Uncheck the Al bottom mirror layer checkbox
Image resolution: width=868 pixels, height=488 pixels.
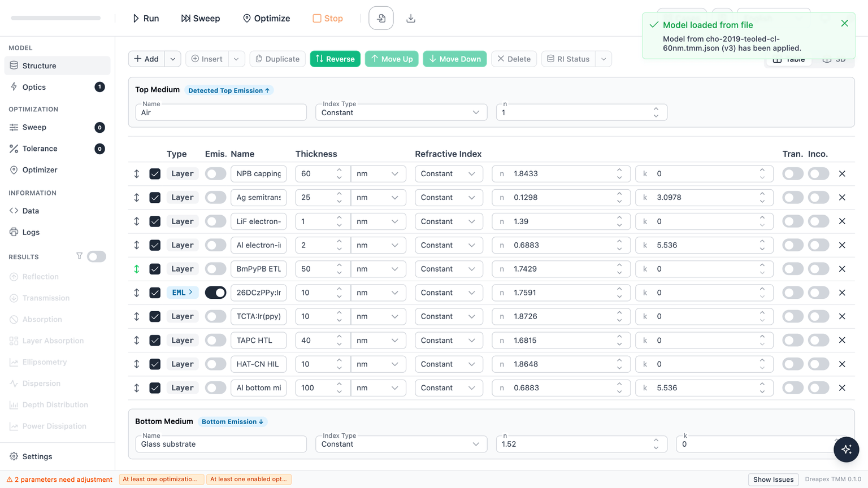155,388
